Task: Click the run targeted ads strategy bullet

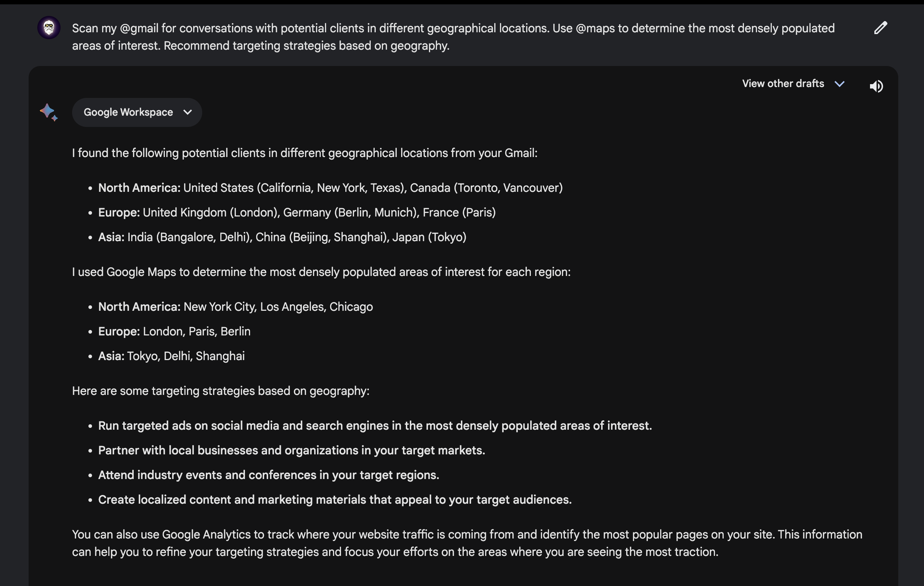Action: tap(375, 425)
